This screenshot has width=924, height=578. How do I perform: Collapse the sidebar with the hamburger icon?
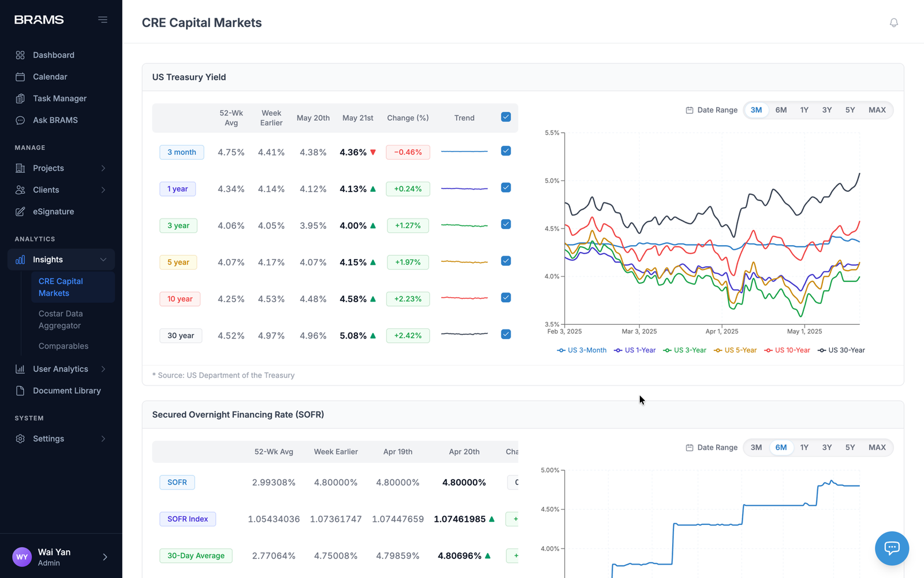(103, 20)
